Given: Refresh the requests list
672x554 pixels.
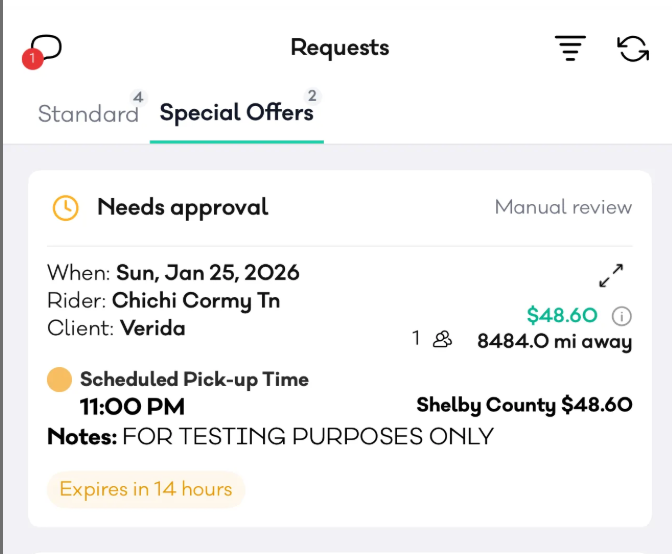Looking at the screenshot, I should (x=633, y=48).
